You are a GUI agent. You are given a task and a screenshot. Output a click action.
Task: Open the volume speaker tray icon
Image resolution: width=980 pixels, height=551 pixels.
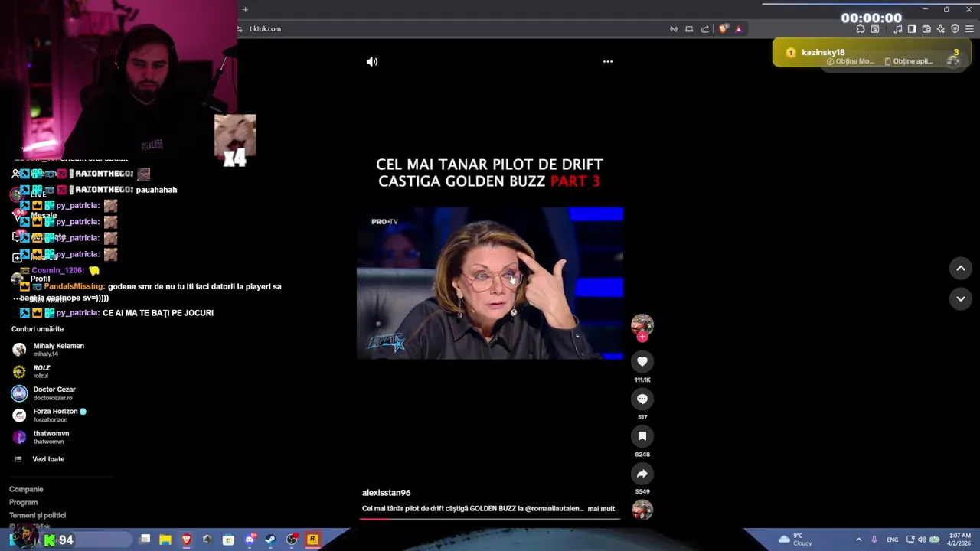tap(922, 540)
